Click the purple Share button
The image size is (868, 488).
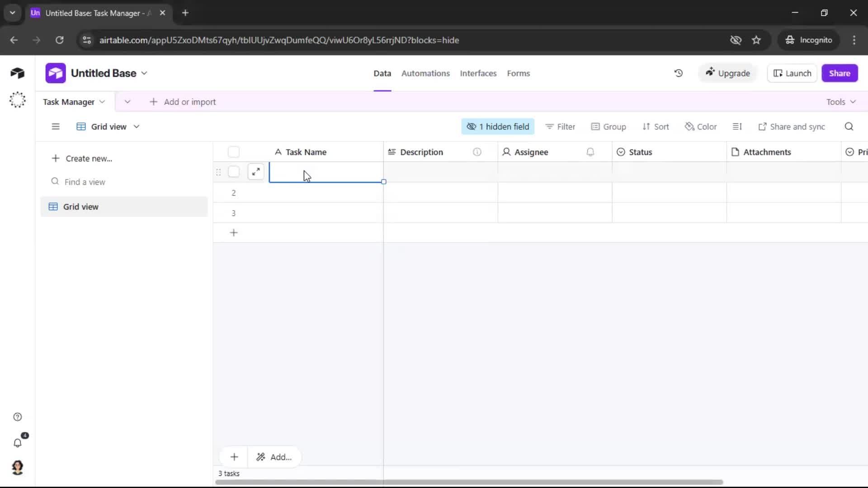[x=840, y=73]
